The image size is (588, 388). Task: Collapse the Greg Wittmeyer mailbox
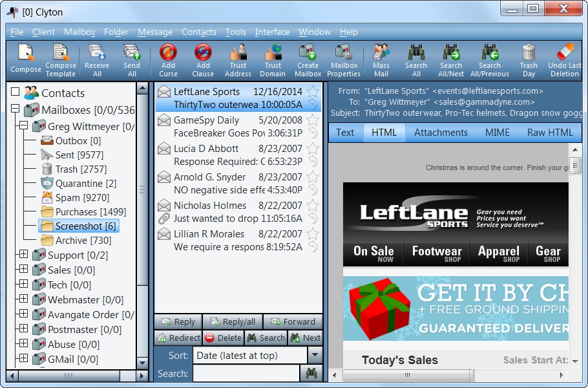(23, 125)
